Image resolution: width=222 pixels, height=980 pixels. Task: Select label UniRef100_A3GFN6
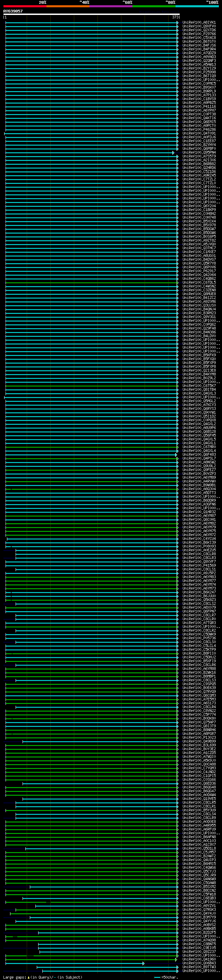199,504
